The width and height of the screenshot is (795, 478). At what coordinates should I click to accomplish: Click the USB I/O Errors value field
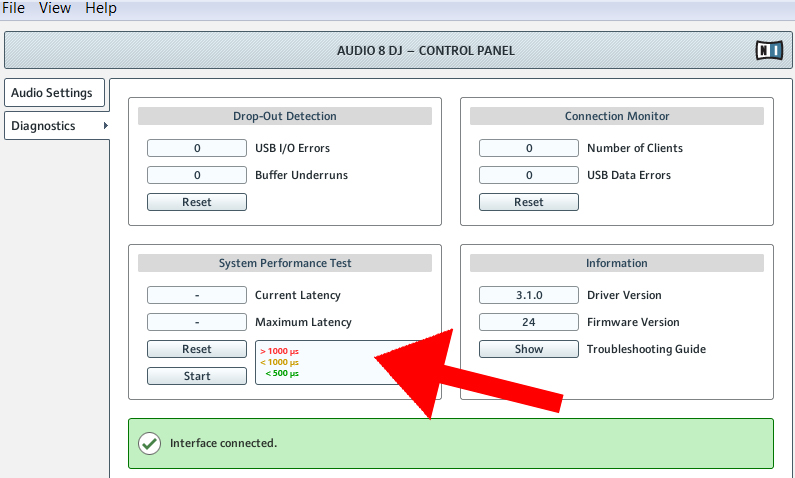point(196,148)
